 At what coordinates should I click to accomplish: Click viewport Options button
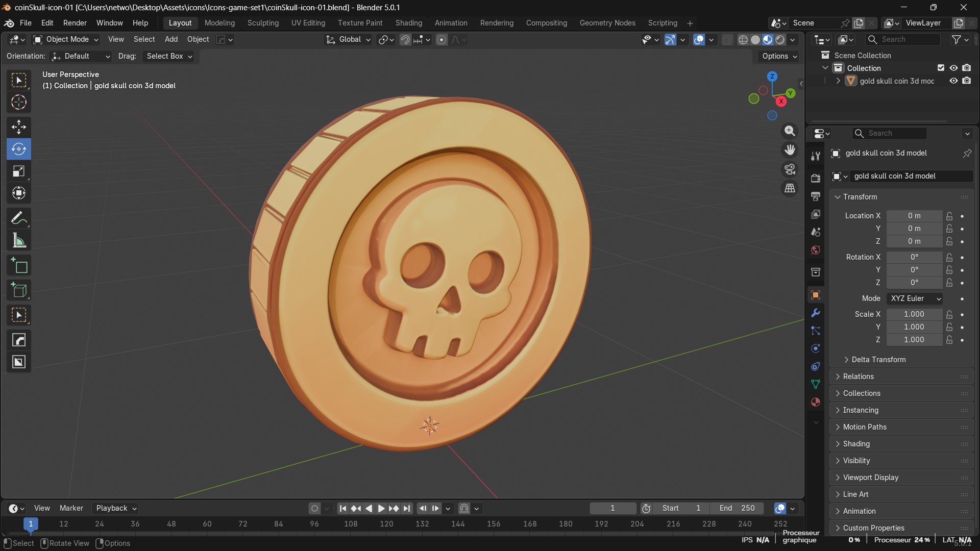(779, 56)
